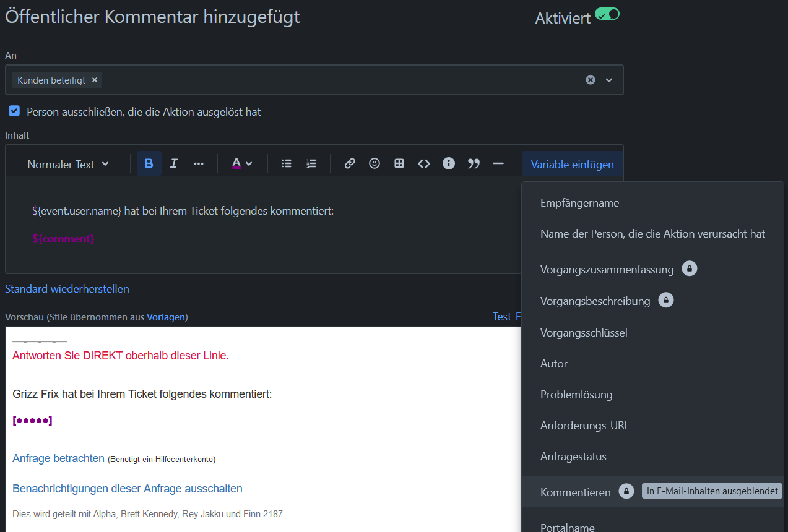Click 'Antworten Sie DIREKT oberhalb' preview text

pyautogui.click(x=121, y=356)
